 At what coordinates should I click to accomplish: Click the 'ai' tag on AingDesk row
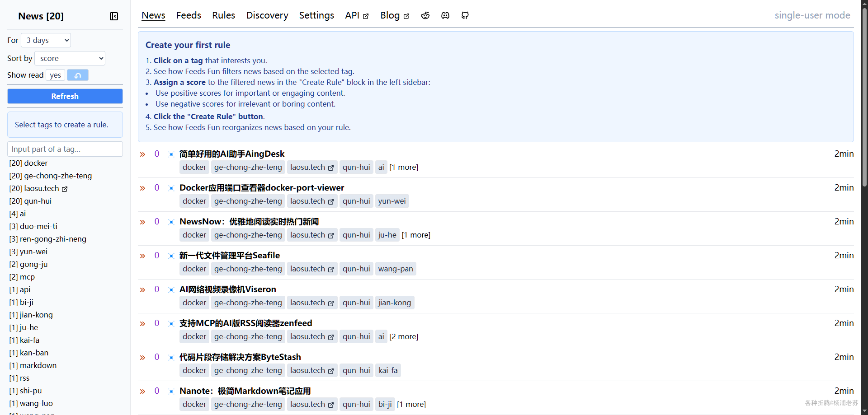381,168
